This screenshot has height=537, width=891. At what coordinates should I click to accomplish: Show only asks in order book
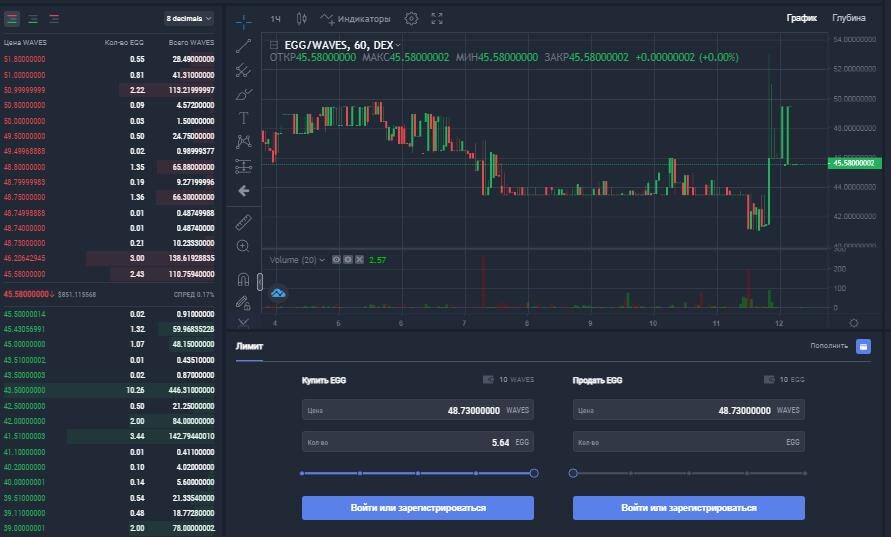(x=54, y=19)
